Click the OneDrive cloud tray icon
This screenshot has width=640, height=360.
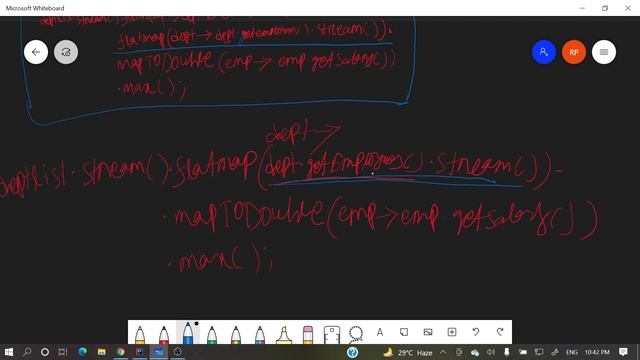tap(475, 352)
